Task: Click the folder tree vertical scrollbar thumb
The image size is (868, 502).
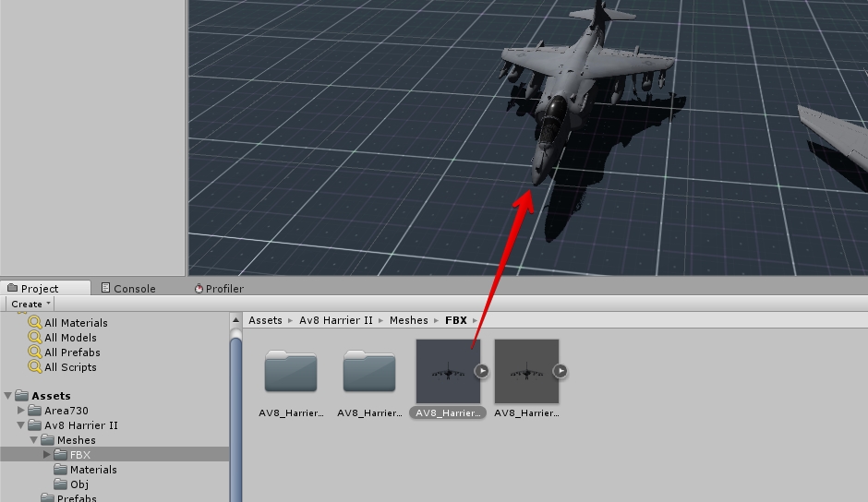Action: (235, 418)
